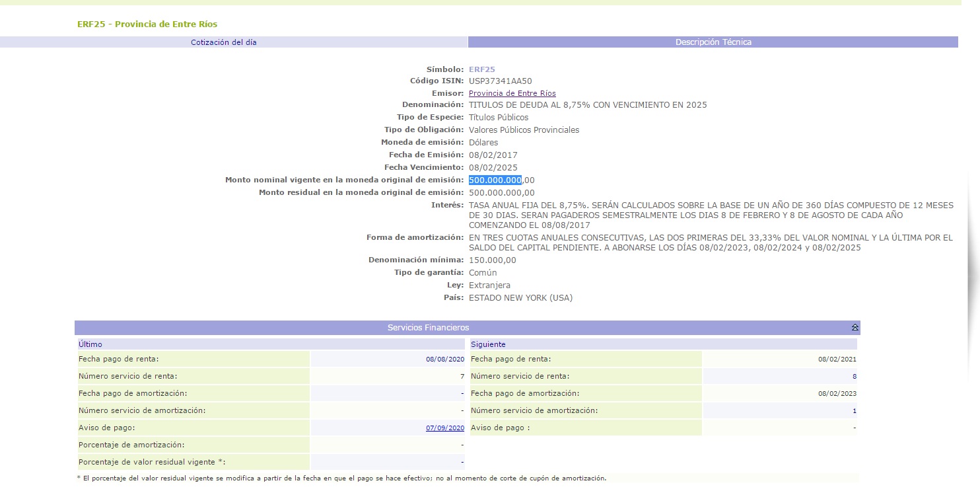
Task: Click the siguiente renta date 08/02/2021
Action: click(x=836, y=360)
